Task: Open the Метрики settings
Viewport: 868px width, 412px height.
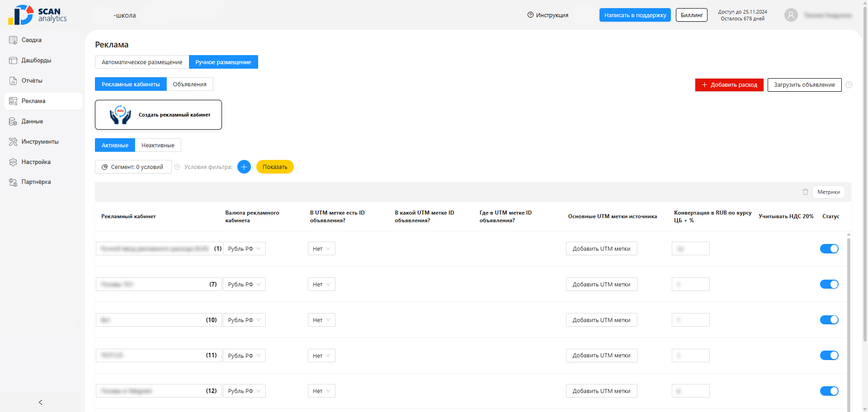Action: (x=829, y=192)
